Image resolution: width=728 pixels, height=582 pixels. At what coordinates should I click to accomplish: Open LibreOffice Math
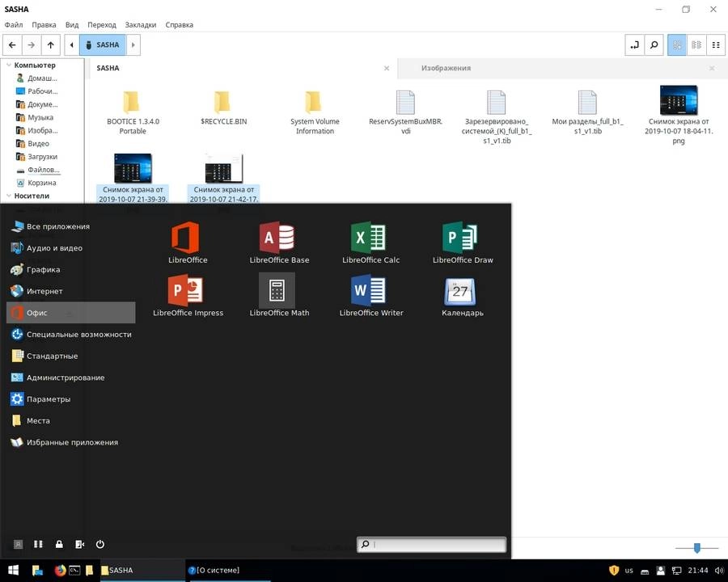pos(279,296)
